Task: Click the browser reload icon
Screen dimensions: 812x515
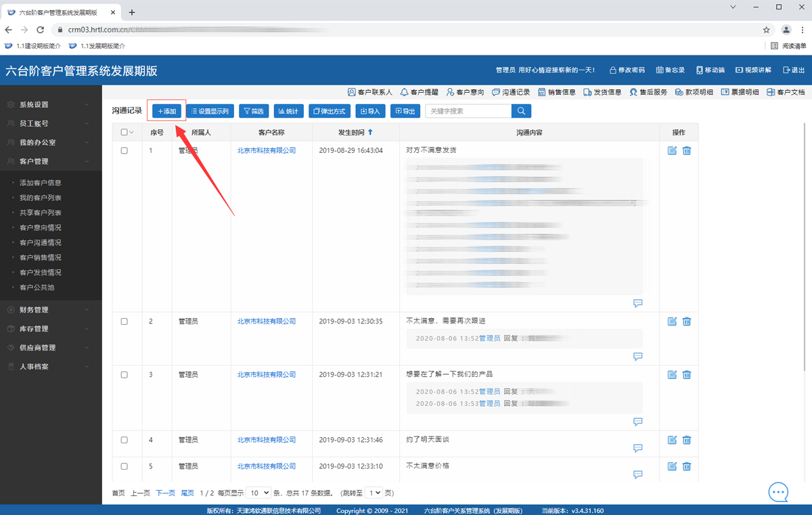Action: [x=41, y=30]
